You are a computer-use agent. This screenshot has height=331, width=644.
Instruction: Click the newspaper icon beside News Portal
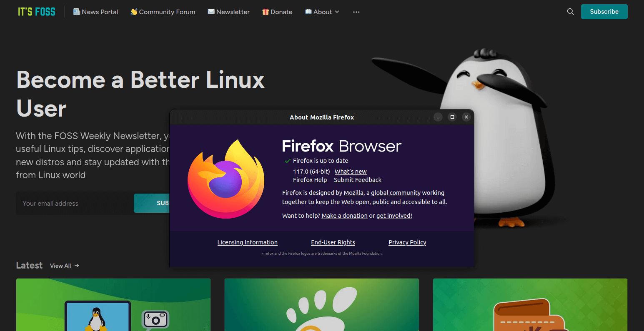(76, 12)
